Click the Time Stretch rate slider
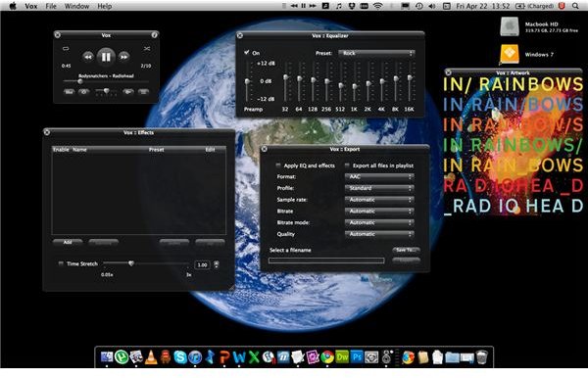 pos(146,263)
